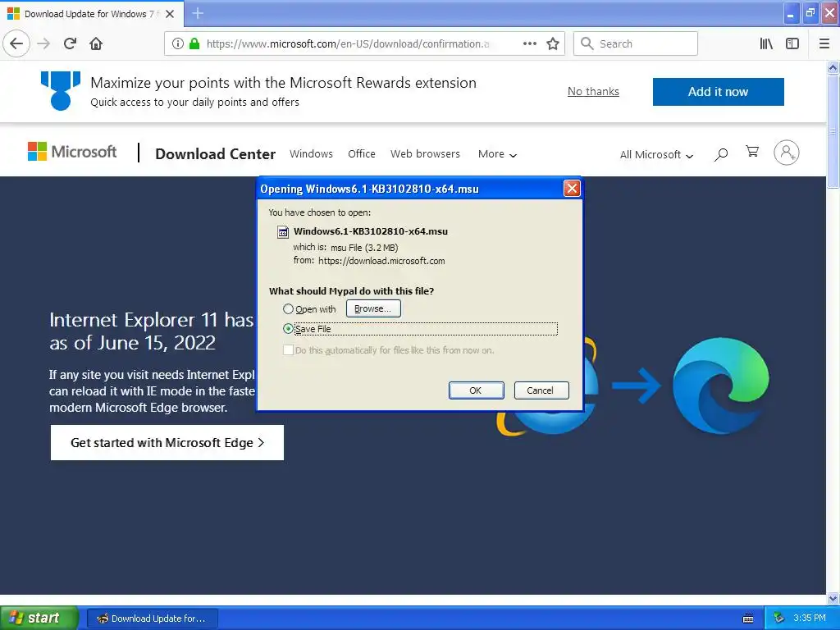This screenshot has width=840, height=630.
Task: Click the file name Windows6.1-KB3102810-x64.msu
Action: (x=371, y=231)
